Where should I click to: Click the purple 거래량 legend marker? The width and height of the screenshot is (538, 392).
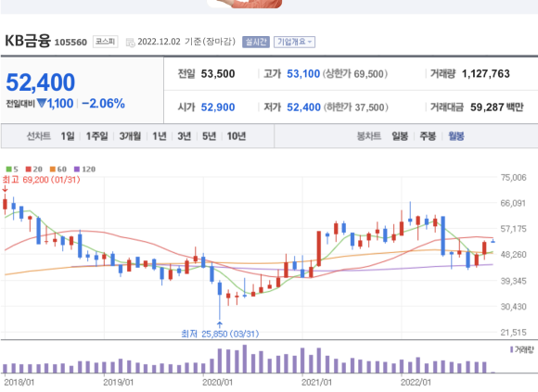[x=512, y=349]
